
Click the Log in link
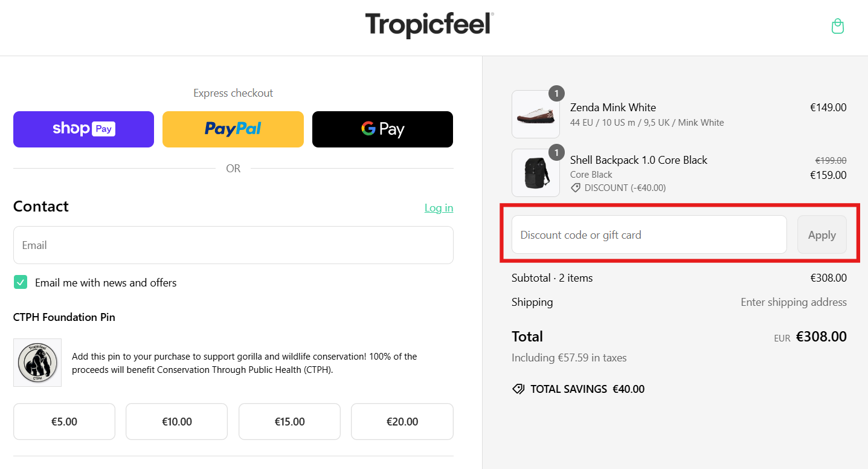coord(439,208)
